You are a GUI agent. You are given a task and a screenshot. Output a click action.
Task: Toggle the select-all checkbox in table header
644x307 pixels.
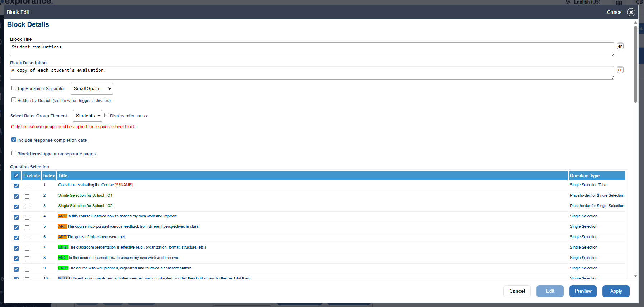(x=16, y=176)
